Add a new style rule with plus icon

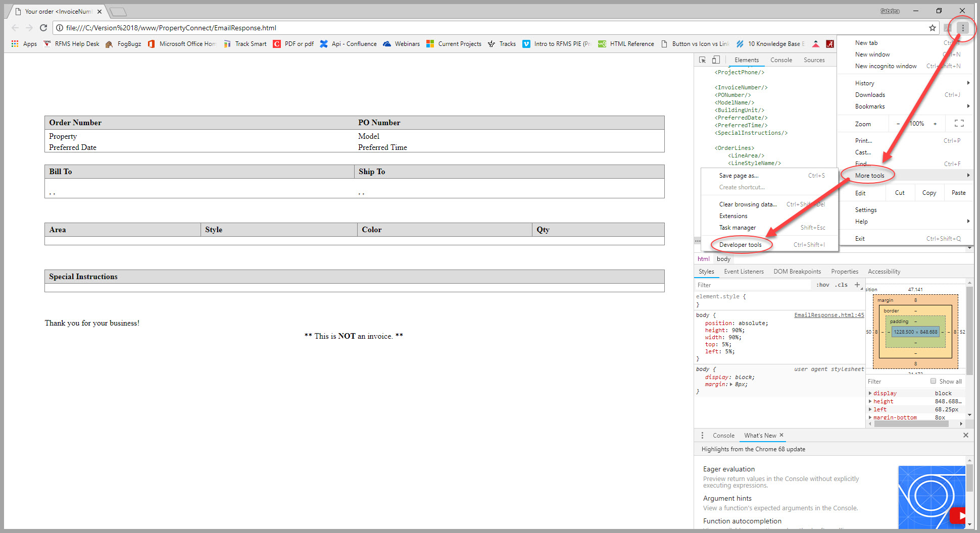pos(857,285)
